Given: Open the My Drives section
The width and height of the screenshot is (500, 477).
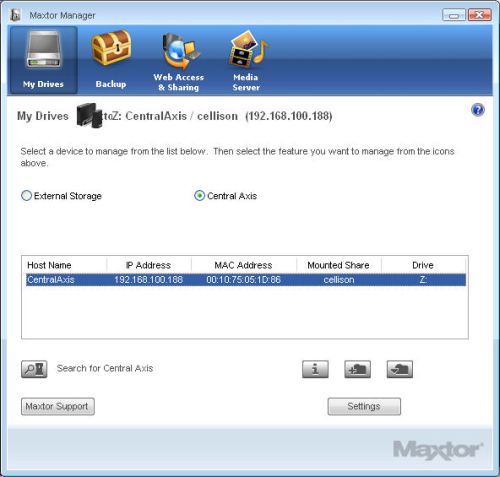Looking at the screenshot, I should coord(44,60).
